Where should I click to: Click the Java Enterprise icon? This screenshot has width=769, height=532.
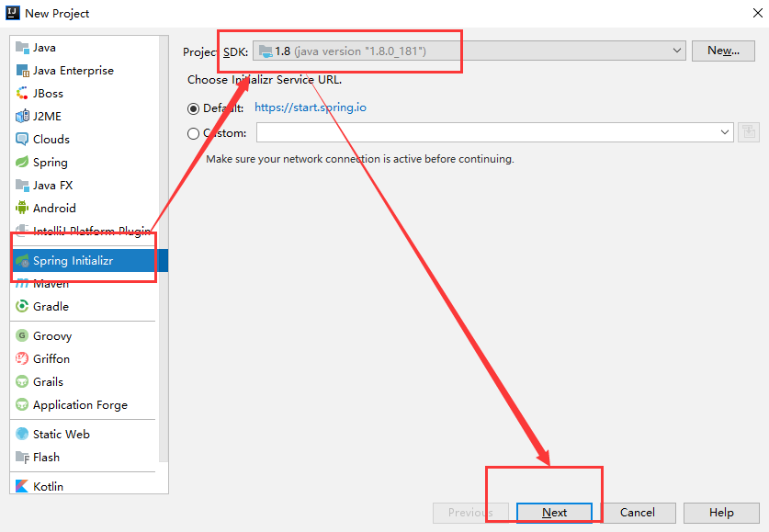click(x=22, y=71)
